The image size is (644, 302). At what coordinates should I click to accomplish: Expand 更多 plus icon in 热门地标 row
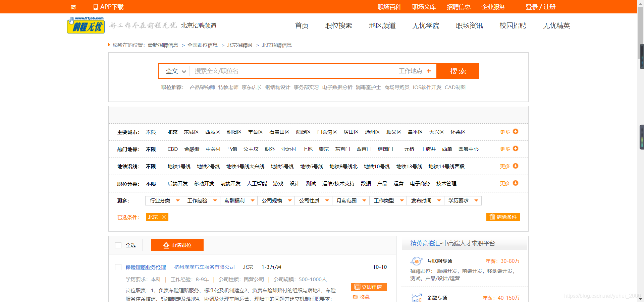[x=516, y=148]
